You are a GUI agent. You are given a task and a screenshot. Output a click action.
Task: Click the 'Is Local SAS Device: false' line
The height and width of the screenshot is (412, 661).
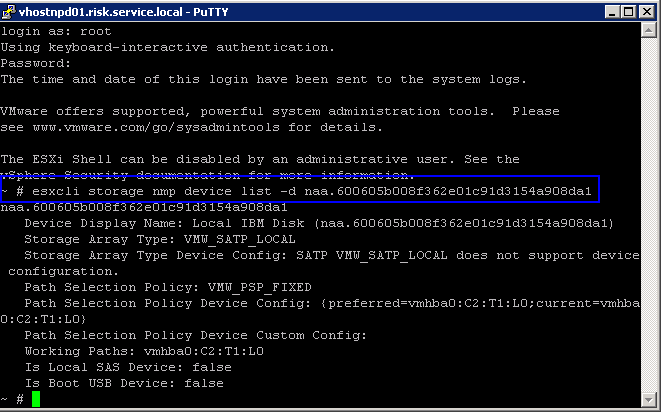128,367
